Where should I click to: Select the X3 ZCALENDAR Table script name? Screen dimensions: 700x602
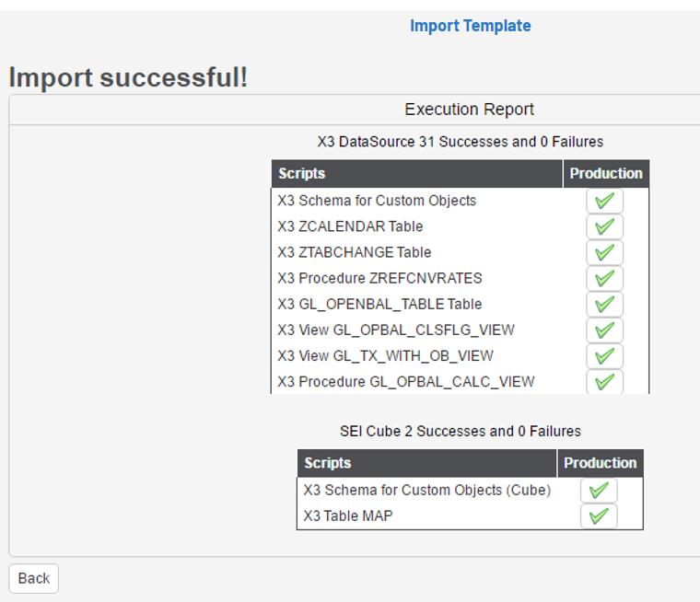350,226
